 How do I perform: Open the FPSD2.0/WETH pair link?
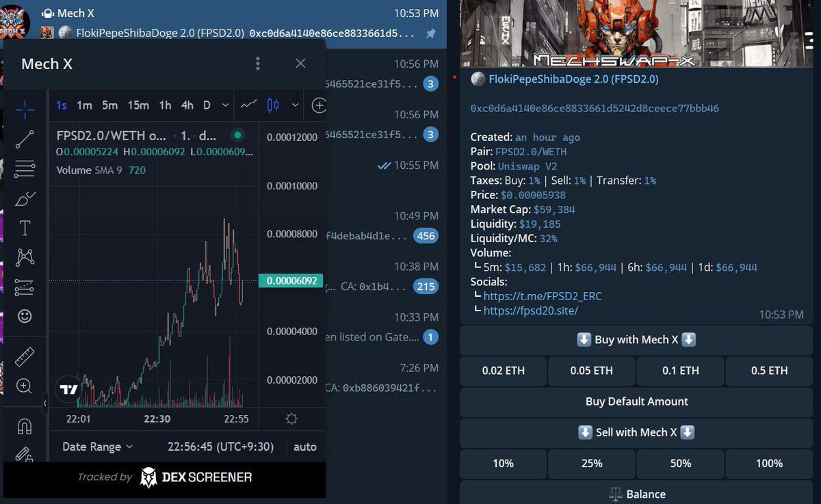(532, 152)
